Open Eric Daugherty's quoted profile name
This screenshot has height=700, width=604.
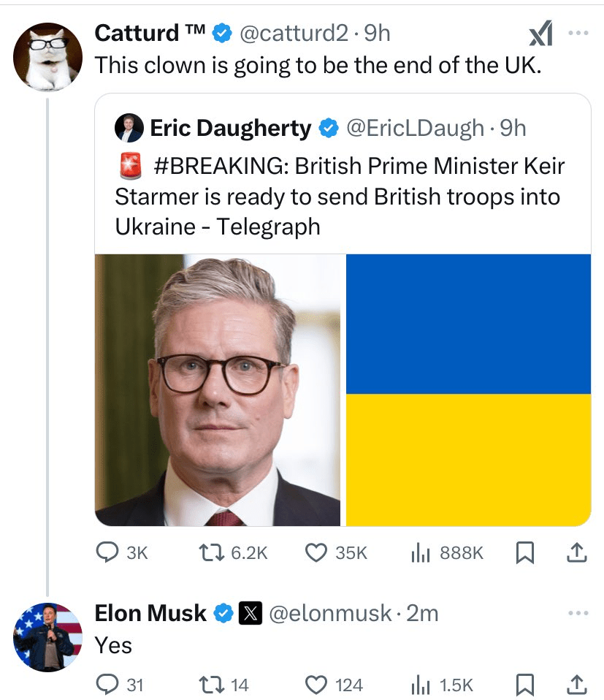pyautogui.click(x=230, y=128)
